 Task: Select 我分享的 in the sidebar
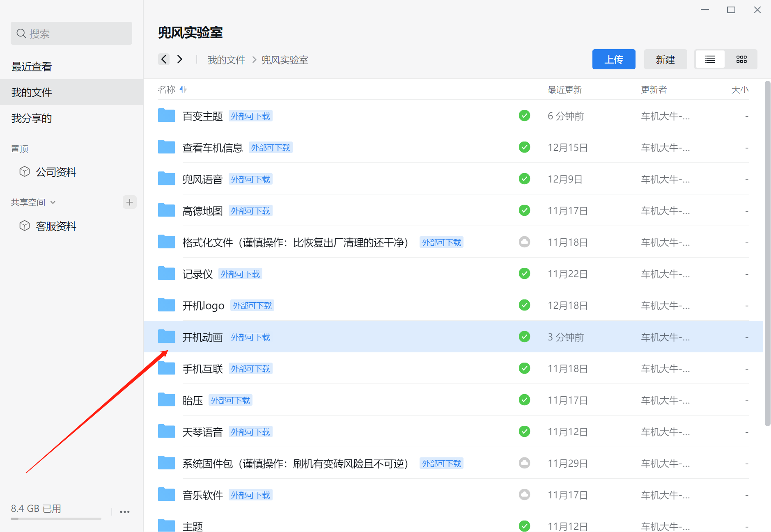(32, 118)
